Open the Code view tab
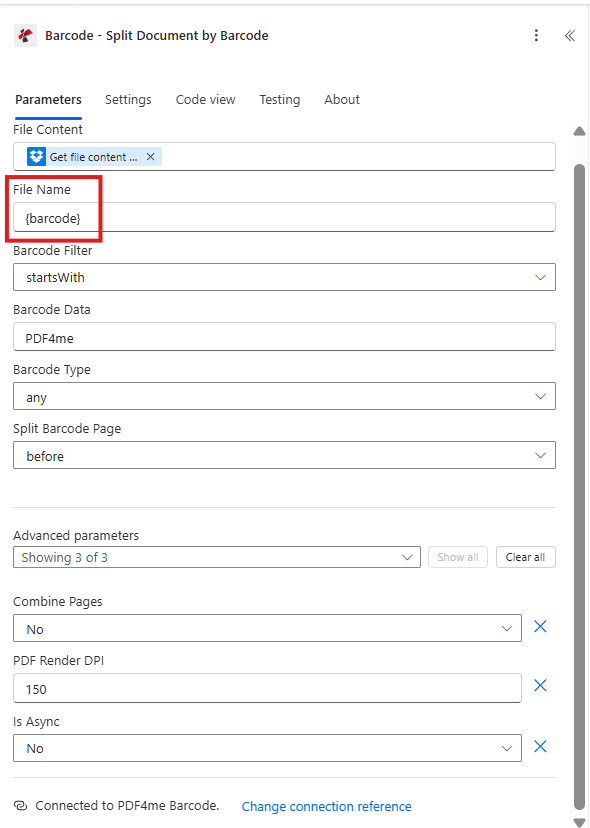This screenshot has height=828, width=590. [205, 99]
